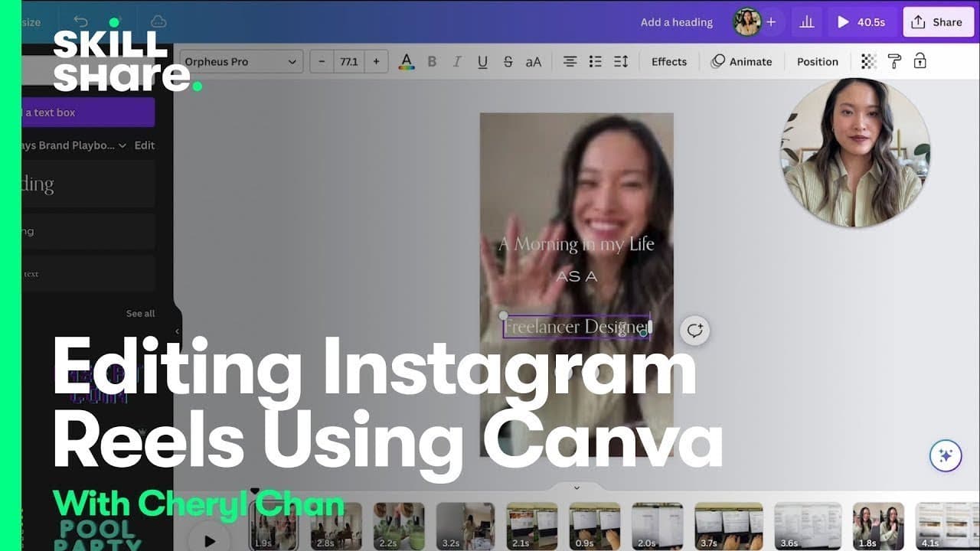
Task: Change the text alignment
Action: pos(570,62)
